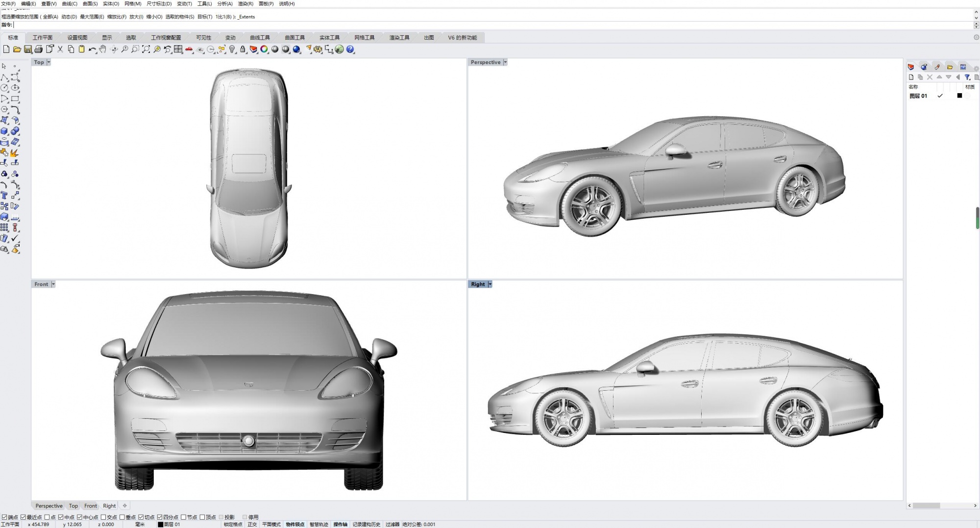Toggle 智慧轨迹 SmartTrack in status bar

point(318,524)
